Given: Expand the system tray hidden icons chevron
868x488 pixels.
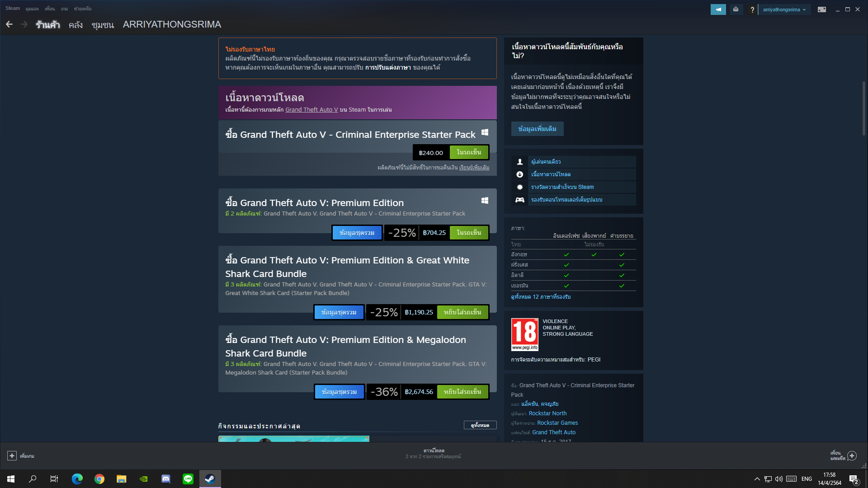Looking at the screenshot, I should pyautogui.click(x=757, y=479).
